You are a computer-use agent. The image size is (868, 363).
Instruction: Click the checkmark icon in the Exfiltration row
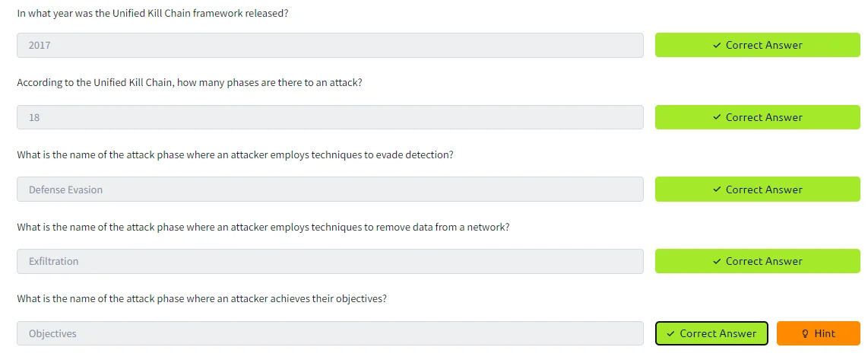point(717,262)
